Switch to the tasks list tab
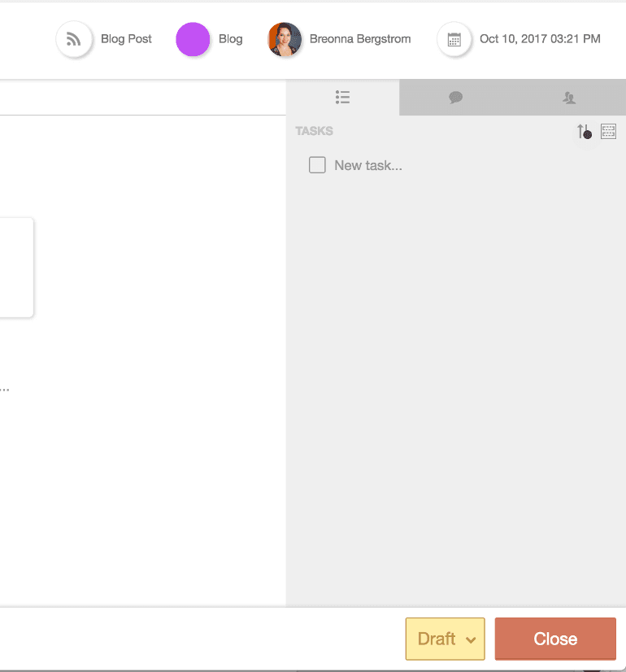Screen dimensions: 626x672 pos(342,98)
